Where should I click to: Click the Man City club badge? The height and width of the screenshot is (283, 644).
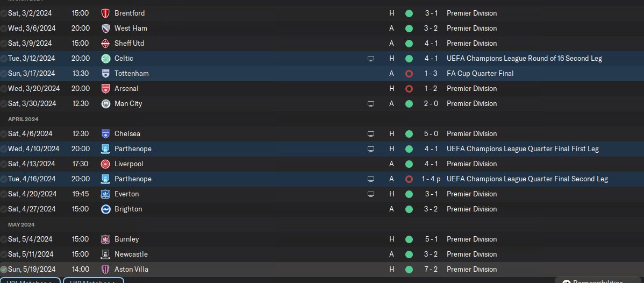tap(105, 104)
